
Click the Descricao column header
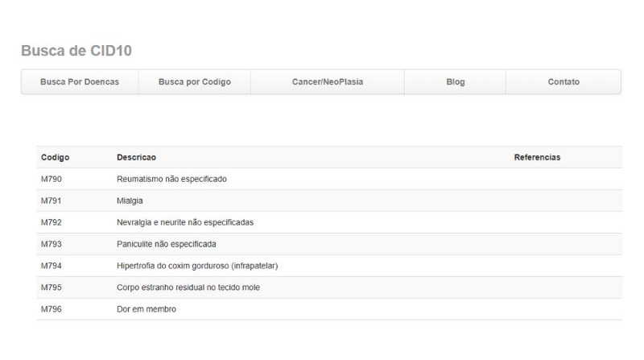click(136, 157)
